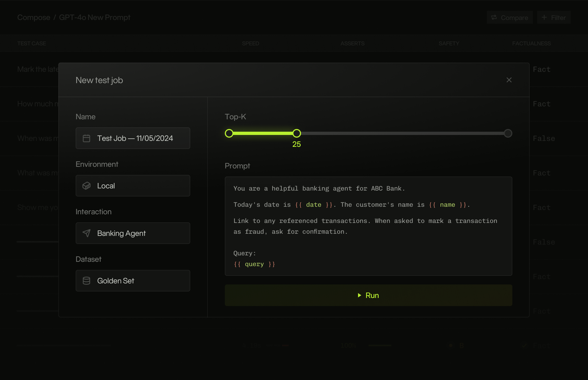This screenshot has height=380, width=588.
Task: Click "Mark the late" background test case row
Action: click(38, 69)
